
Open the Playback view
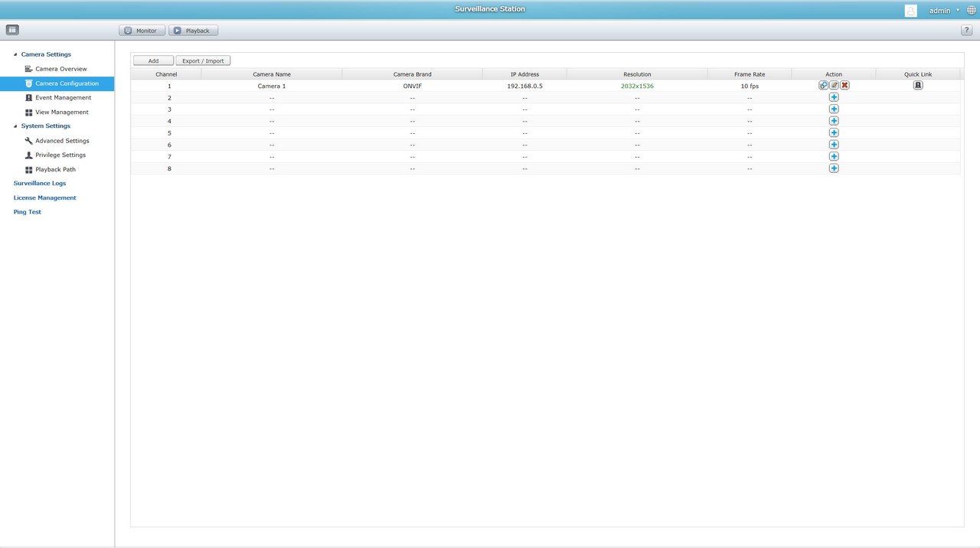point(193,31)
